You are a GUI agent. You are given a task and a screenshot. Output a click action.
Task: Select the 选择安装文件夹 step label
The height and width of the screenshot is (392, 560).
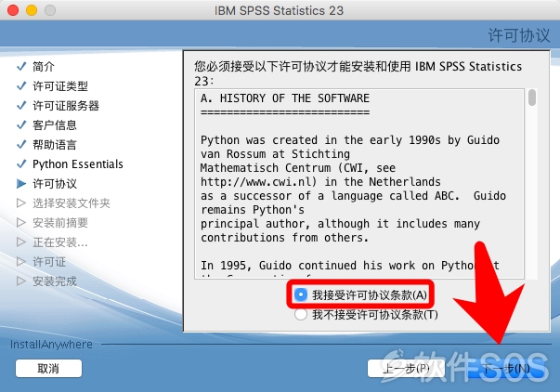tap(72, 203)
